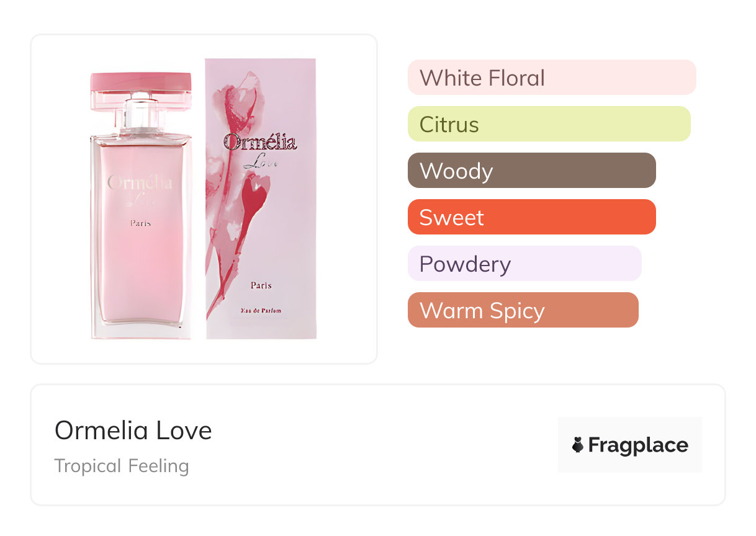Select the White Floral accord bar

[552, 78]
